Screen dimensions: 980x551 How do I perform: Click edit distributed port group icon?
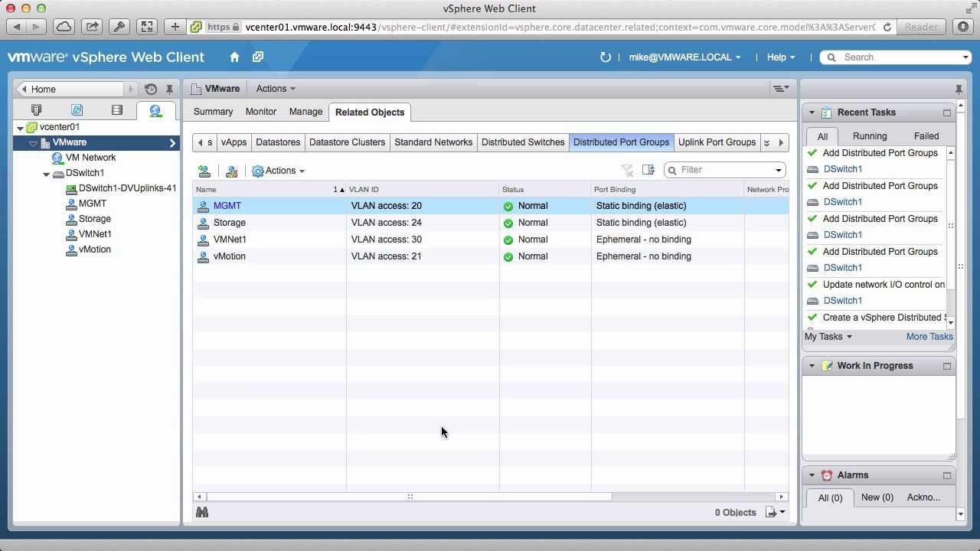pyautogui.click(x=231, y=171)
